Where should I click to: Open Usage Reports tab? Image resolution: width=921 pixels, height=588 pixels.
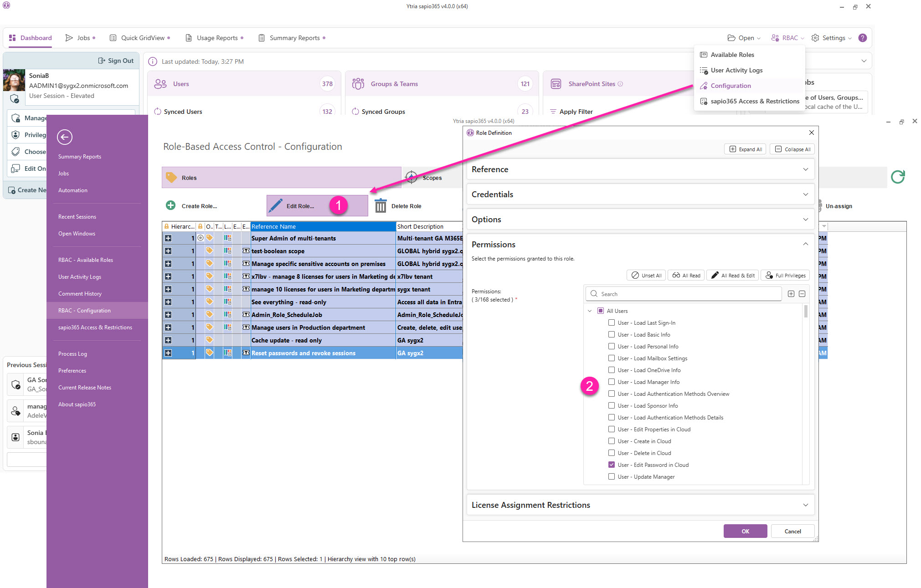pos(217,38)
